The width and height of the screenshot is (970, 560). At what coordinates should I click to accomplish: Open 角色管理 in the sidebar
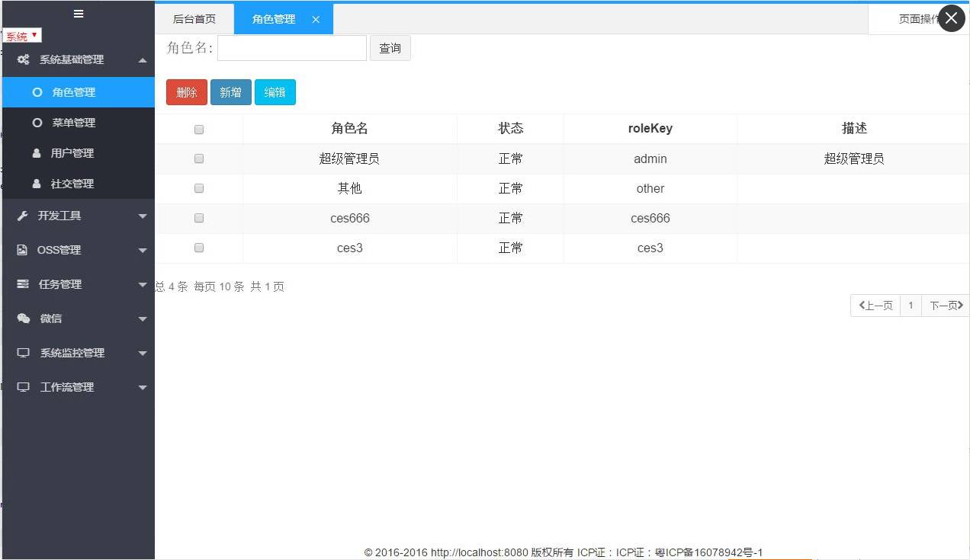coord(78,92)
